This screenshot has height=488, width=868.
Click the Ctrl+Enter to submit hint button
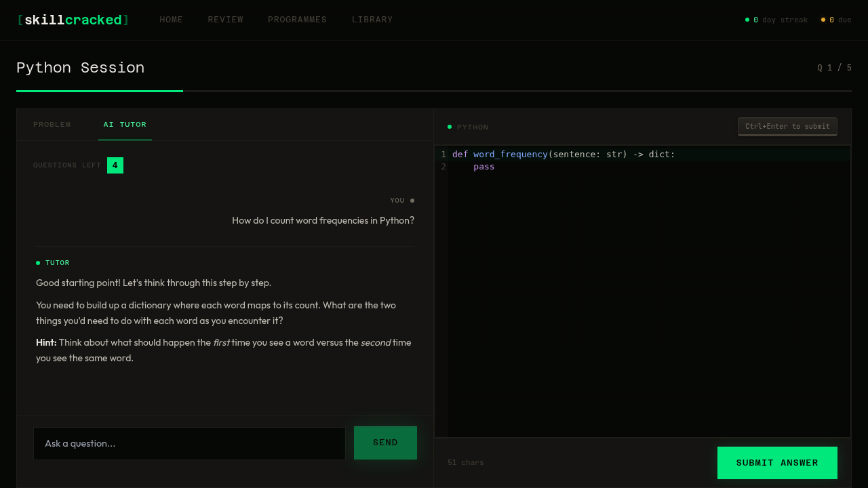click(787, 127)
